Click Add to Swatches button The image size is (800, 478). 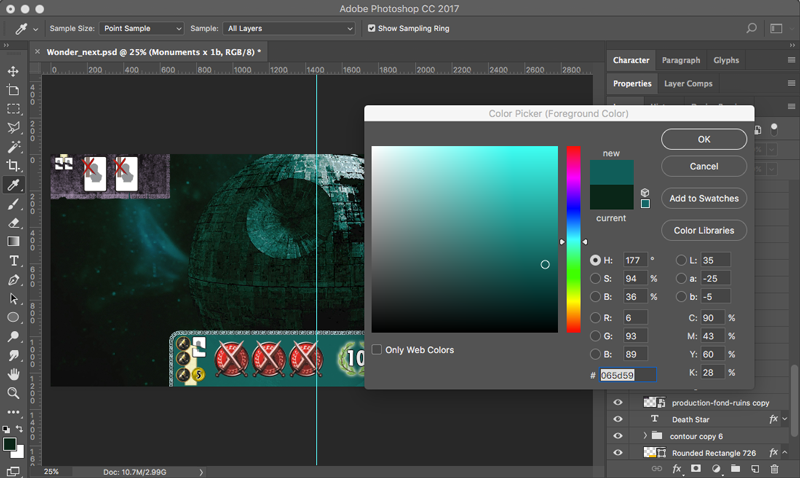[x=704, y=198]
